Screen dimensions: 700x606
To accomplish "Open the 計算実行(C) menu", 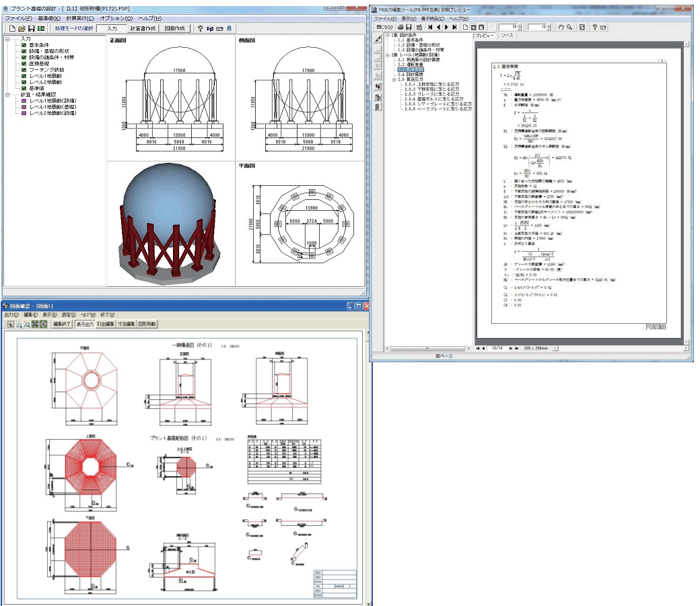I will 80,18.
